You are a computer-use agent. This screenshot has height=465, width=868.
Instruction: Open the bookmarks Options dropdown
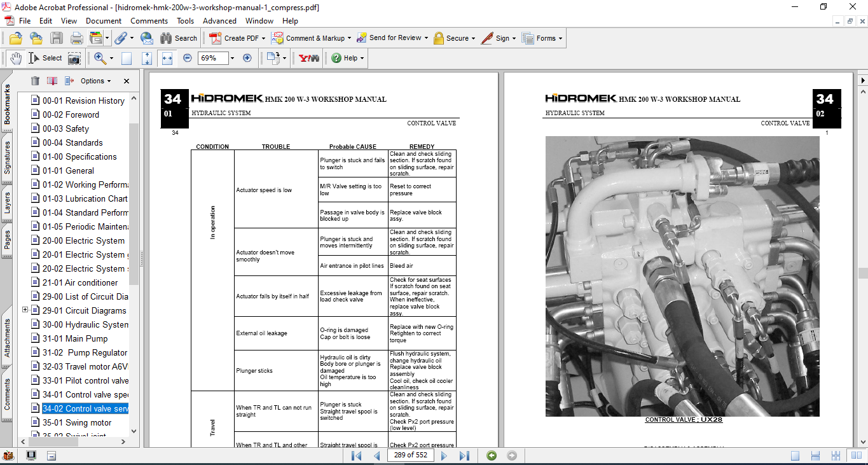pyautogui.click(x=95, y=81)
